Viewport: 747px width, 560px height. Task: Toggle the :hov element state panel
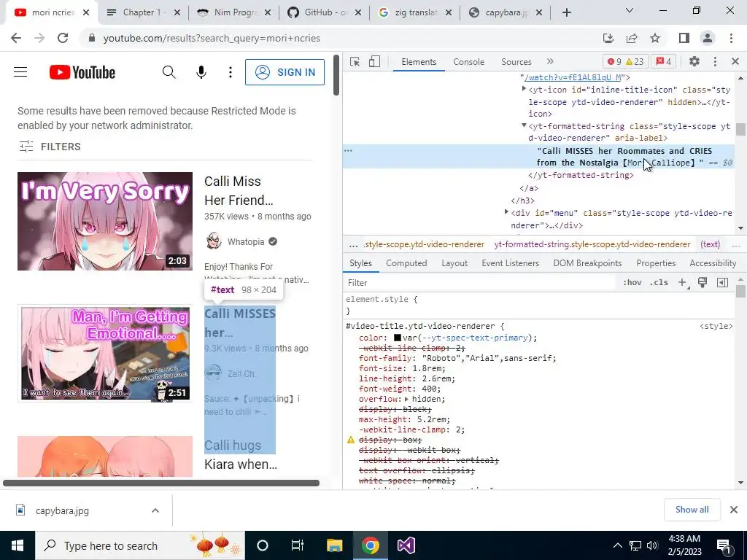pos(632,283)
